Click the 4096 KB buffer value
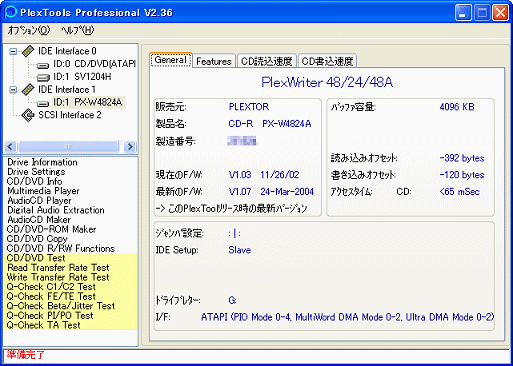513x366 pixels. [x=457, y=107]
